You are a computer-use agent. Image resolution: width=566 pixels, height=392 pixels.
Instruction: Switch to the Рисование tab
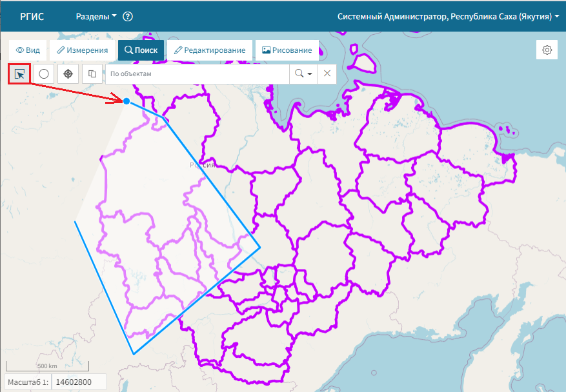click(287, 50)
